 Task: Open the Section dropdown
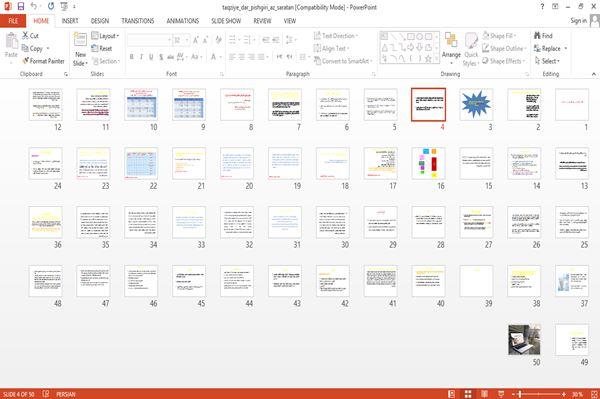click(x=106, y=61)
